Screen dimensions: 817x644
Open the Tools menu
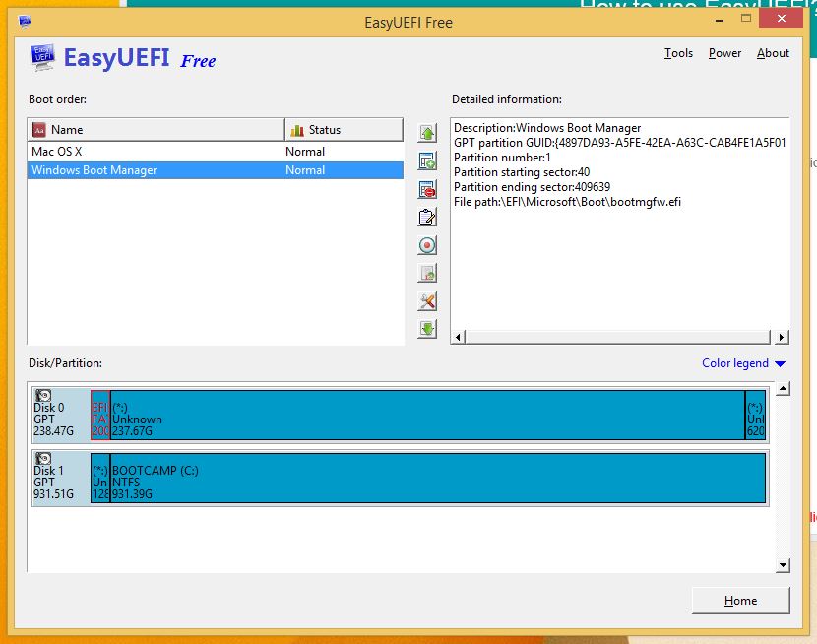point(678,53)
